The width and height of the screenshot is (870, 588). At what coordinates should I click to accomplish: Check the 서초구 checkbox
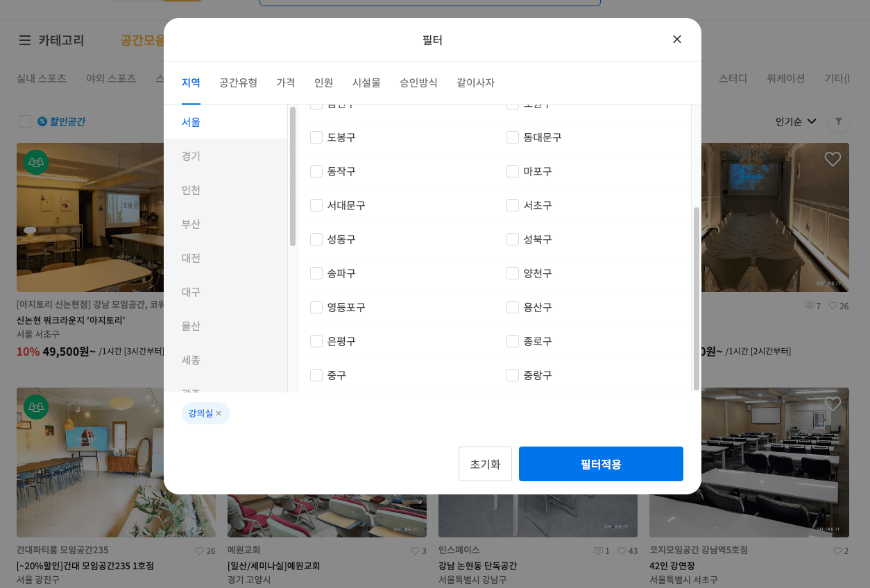(513, 205)
